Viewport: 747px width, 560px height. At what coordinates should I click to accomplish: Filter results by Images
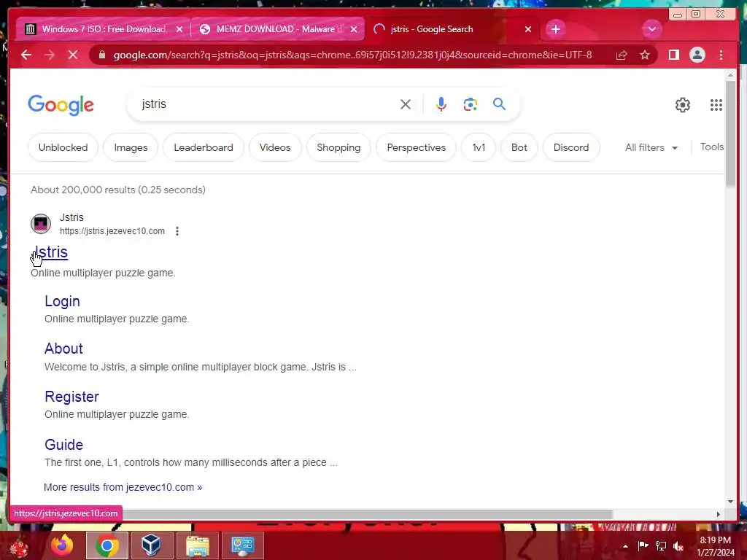[131, 147]
